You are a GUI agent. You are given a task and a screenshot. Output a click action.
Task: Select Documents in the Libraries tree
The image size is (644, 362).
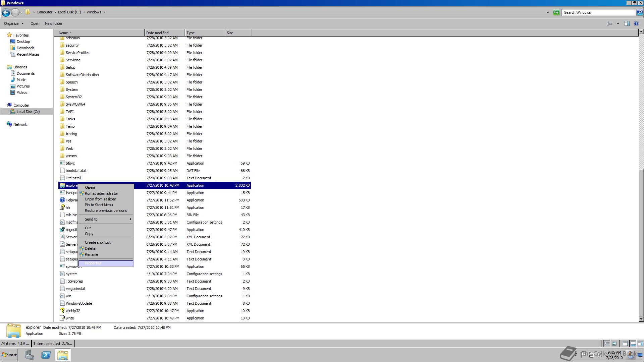point(25,73)
